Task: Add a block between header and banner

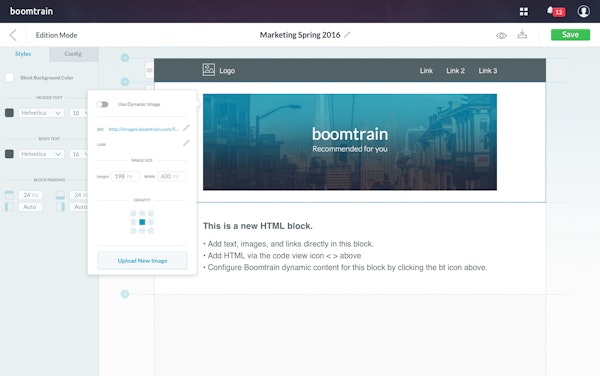Action: pyautogui.click(x=125, y=82)
